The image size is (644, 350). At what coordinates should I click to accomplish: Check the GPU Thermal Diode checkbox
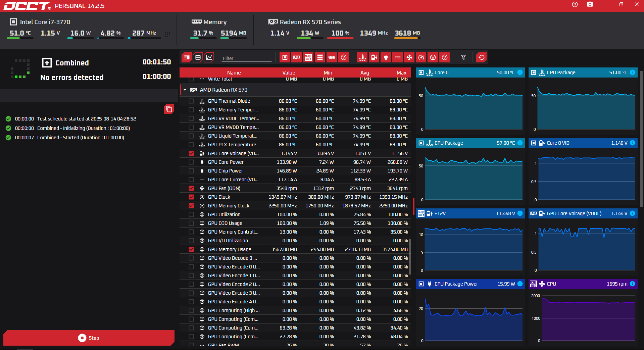(191, 101)
